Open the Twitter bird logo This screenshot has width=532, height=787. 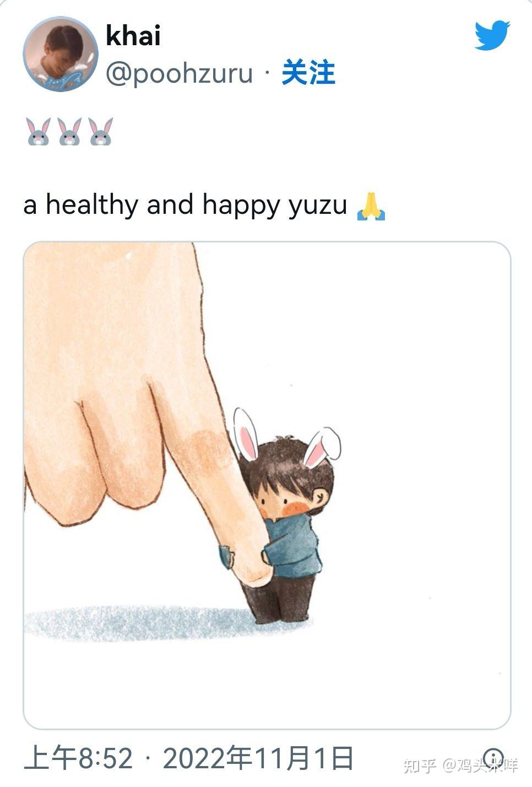click(x=493, y=36)
